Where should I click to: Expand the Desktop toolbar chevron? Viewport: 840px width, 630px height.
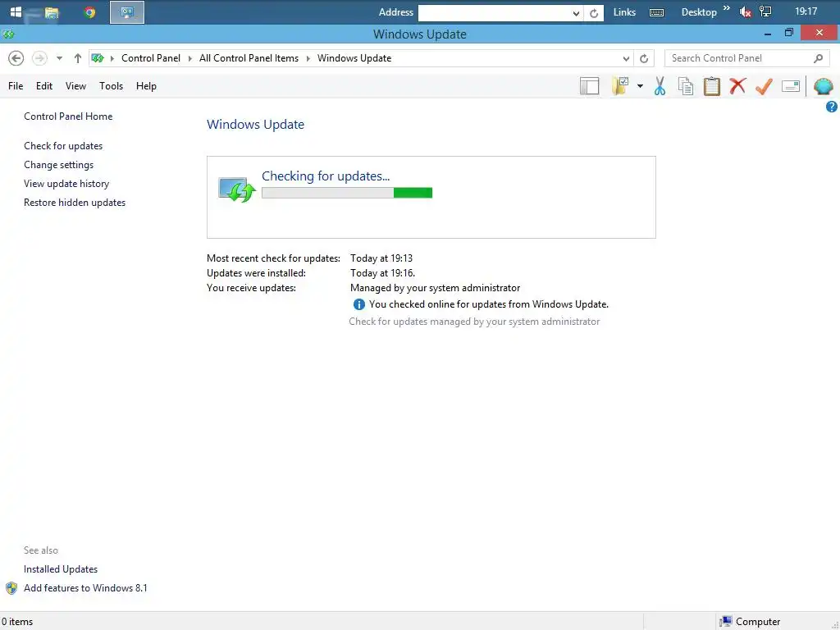click(x=727, y=8)
